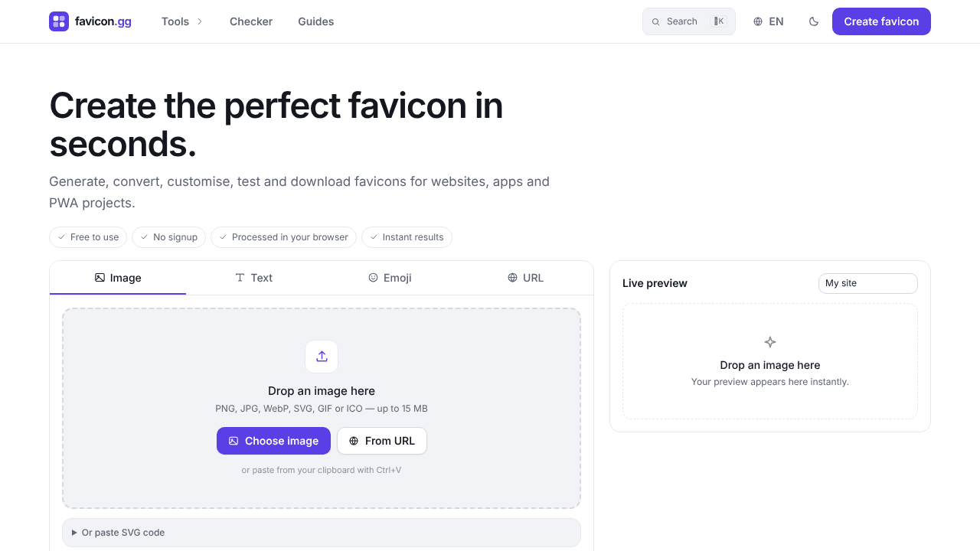The width and height of the screenshot is (980, 551).
Task: Click the From URL button
Action: point(382,441)
